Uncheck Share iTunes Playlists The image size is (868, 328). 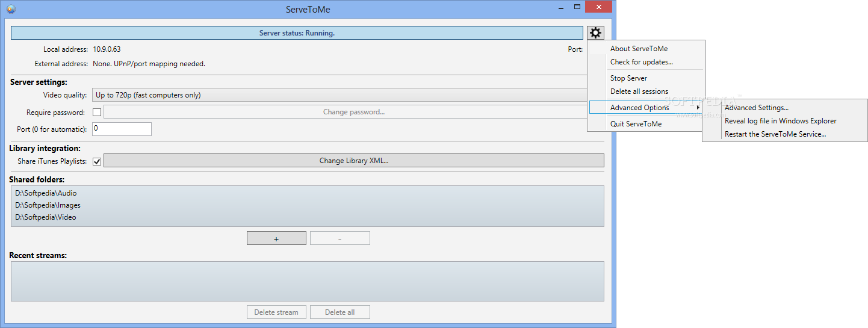pyautogui.click(x=97, y=161)
